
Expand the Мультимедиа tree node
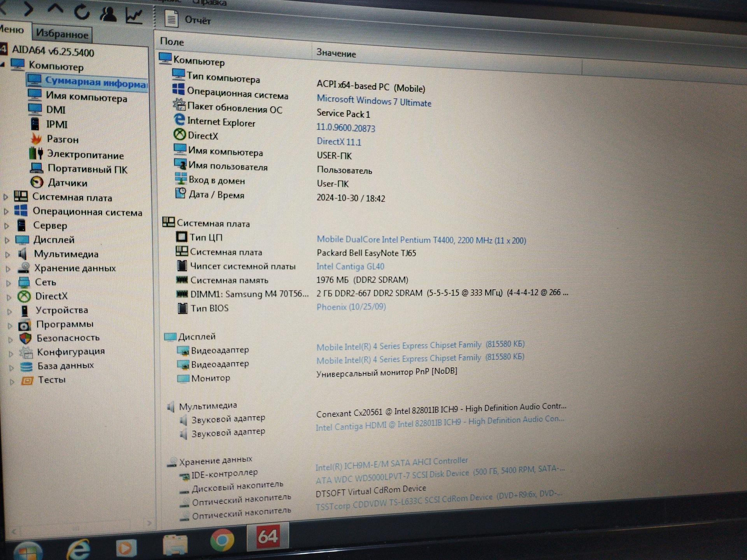[x=8, y=255]
